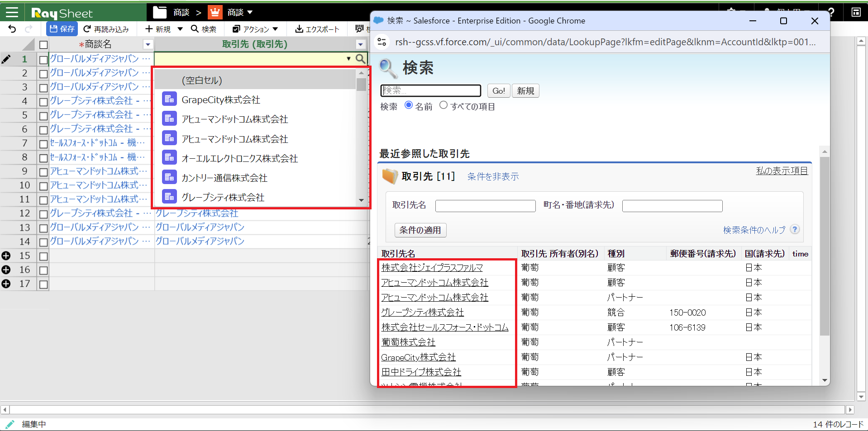Click the 保存 save button
The width and height of the screenshot is (868, 431).
coord(62,29)
